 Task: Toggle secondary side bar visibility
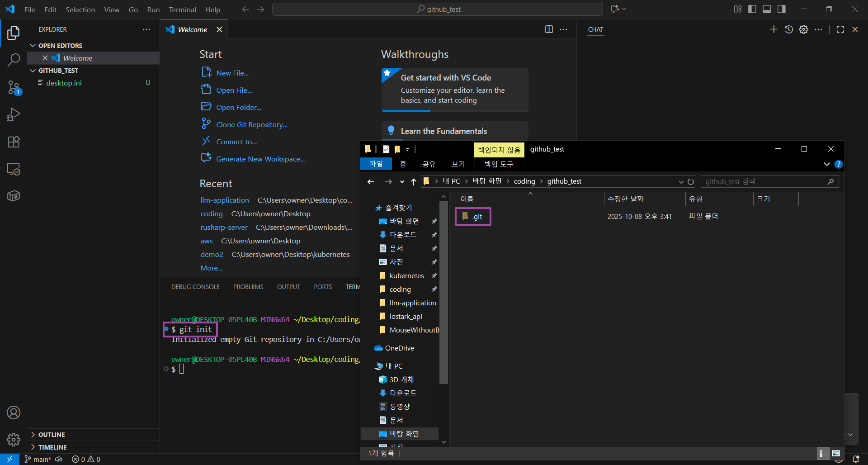pyautogui.click(x=781, y=9)
